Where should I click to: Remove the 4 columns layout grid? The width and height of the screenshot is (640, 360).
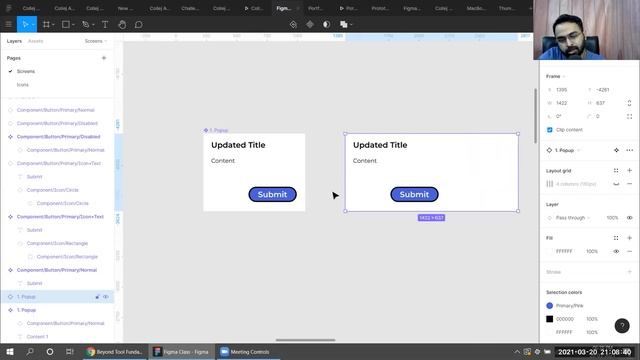tap(629, 184)
